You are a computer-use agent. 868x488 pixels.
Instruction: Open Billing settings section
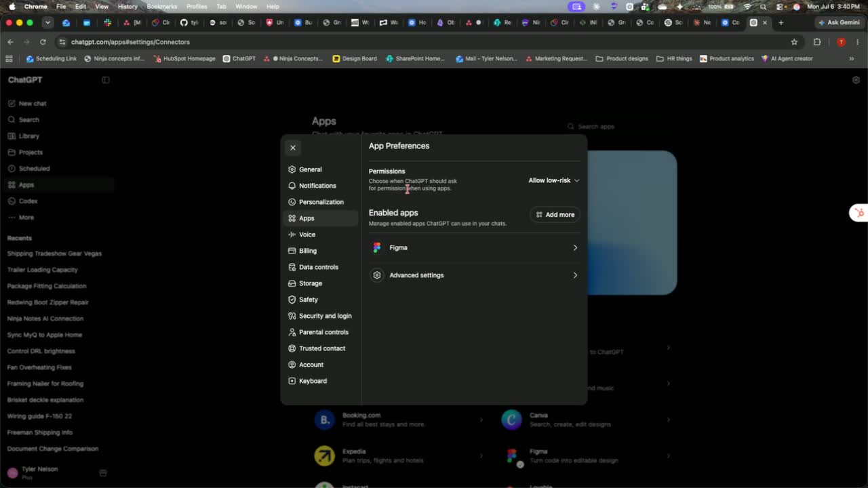[x=320, y=251]
